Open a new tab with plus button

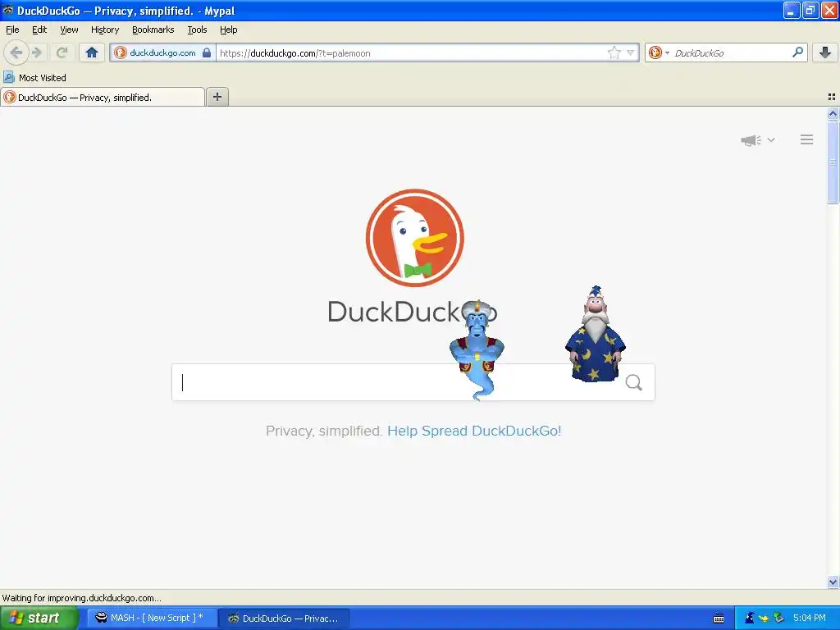[x=217, y=97]
